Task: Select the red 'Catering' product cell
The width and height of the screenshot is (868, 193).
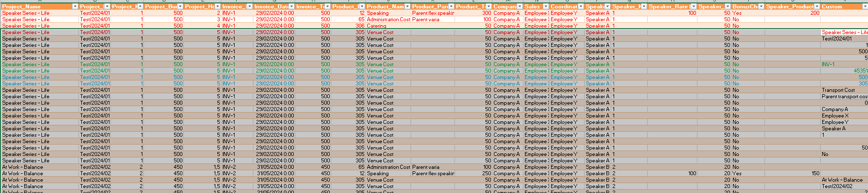Action: pyautogui.click(x=377, y=26)
